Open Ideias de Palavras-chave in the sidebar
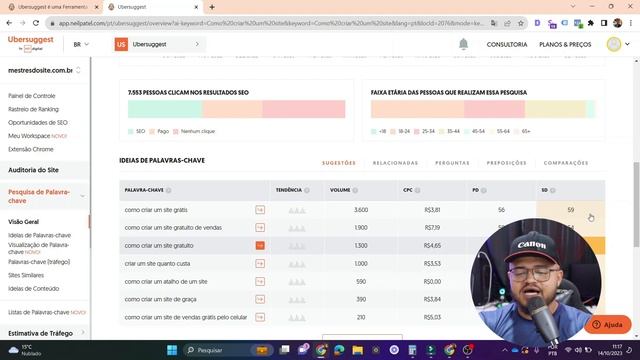The width and height of the screenshot is (640, 360). [x=40, y=235]
